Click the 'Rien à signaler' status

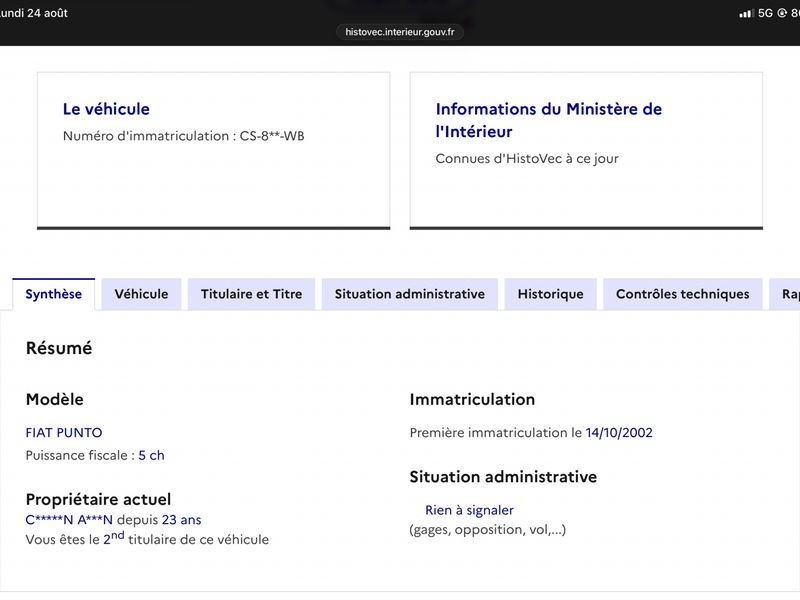coord(469,510)
